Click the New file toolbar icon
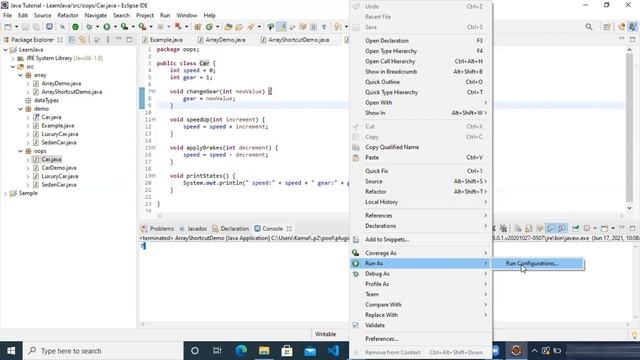The height and width of the screenshot is (360, 640). (8, 27)
